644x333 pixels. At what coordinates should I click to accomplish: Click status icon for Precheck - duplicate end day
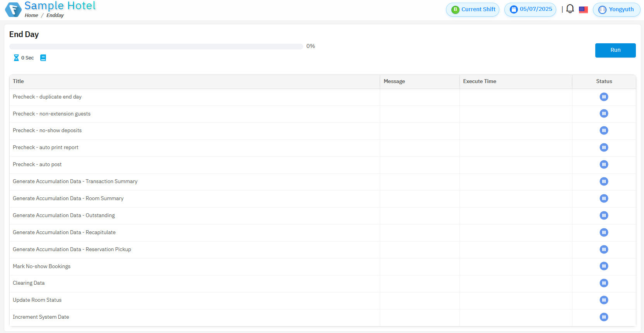coord(603,97)
